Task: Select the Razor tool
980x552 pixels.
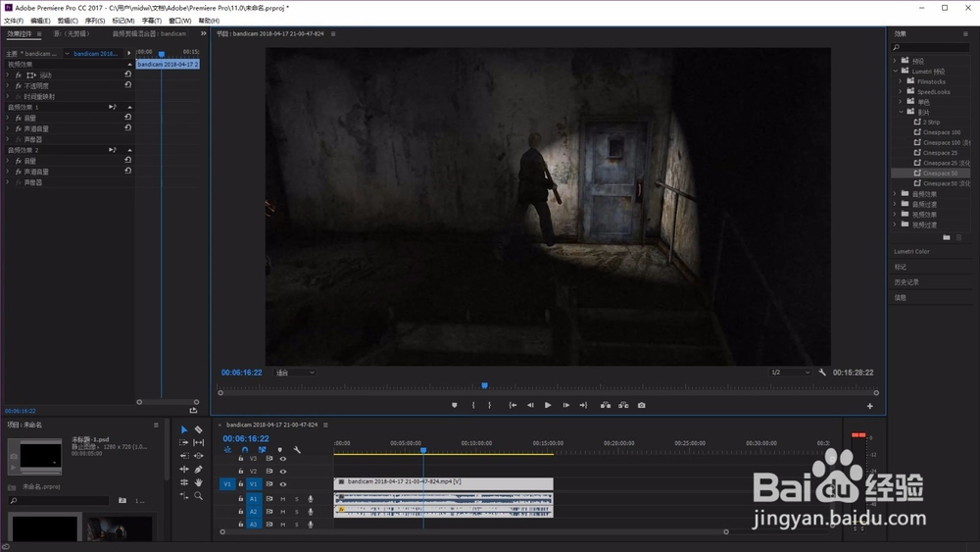Action: coord(199,429)
